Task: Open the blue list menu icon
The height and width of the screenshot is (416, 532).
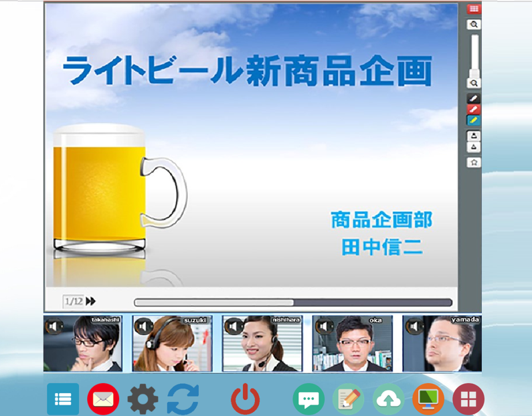Action: (x=63, y=399)
